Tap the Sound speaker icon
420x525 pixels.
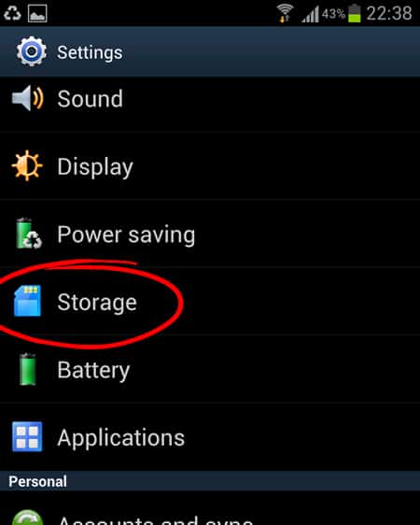(27, 98)
